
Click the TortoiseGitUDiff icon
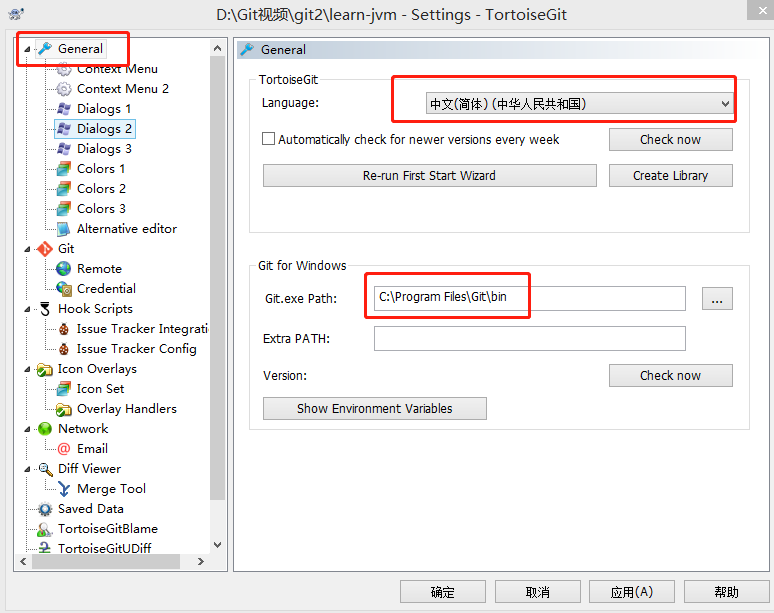(45, 548)
